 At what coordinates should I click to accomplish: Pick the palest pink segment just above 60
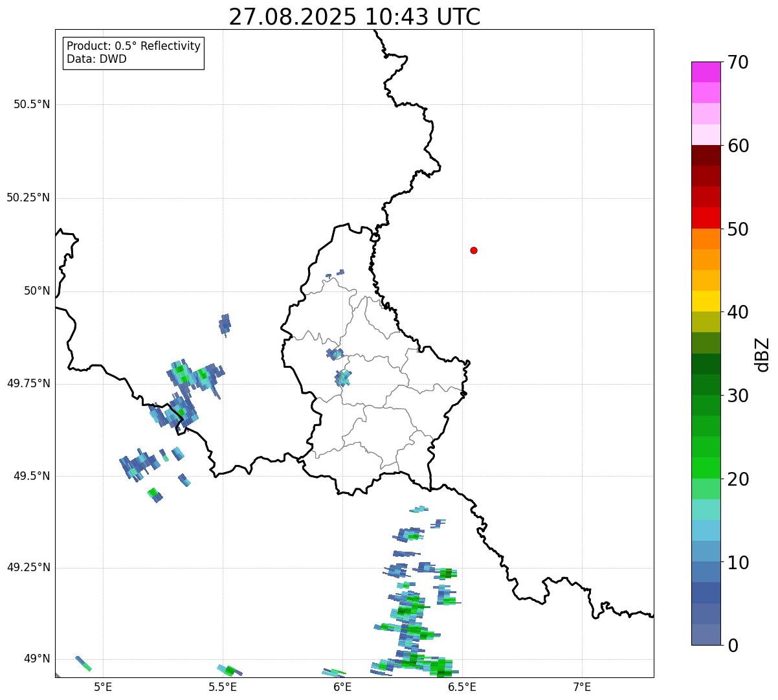pyautogui.click(x=706, y=135)
